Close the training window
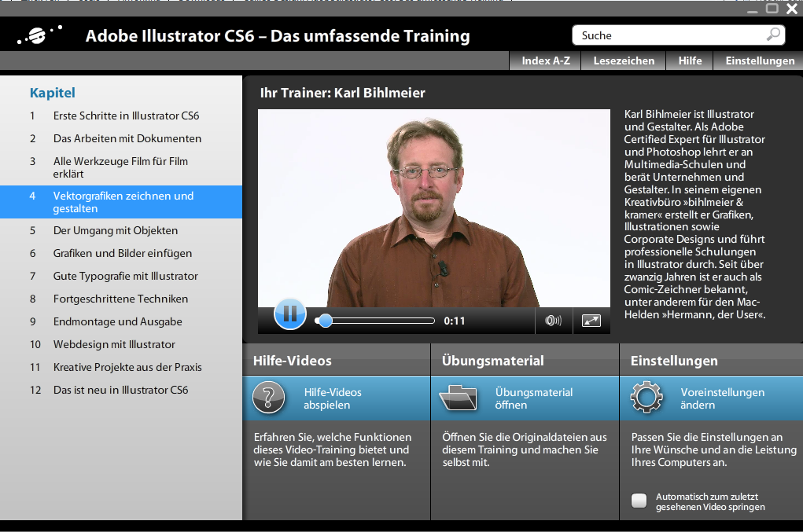This screenshot has height=532, width=803. [x=792, y=9]
